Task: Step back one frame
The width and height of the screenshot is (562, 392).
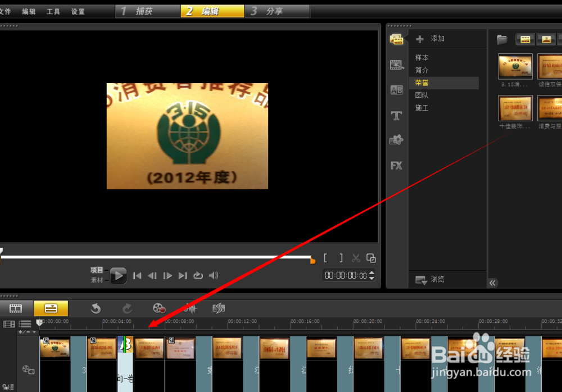Action: point(152,276)
